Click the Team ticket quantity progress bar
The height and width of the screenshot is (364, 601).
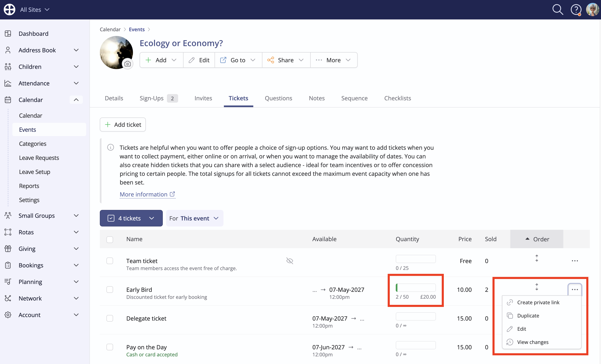pyautogui.click(x=416, y=259)
